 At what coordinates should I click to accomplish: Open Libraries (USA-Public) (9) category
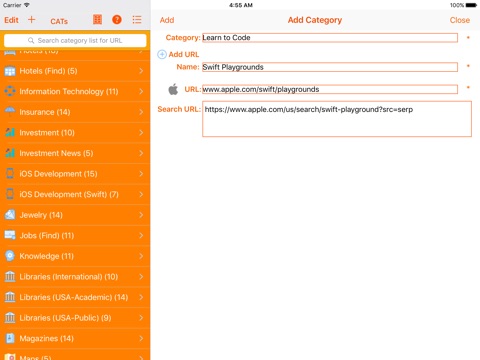(75, 318)
